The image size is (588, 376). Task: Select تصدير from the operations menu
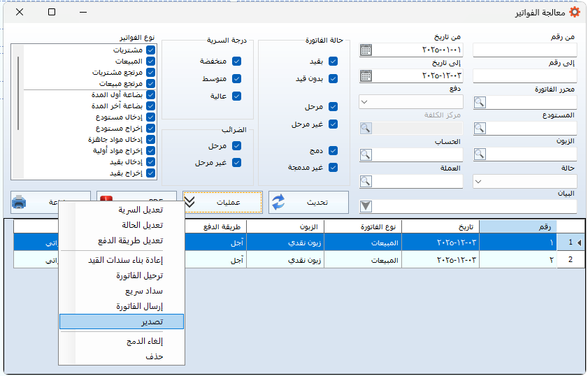click(x=122, y=321)
